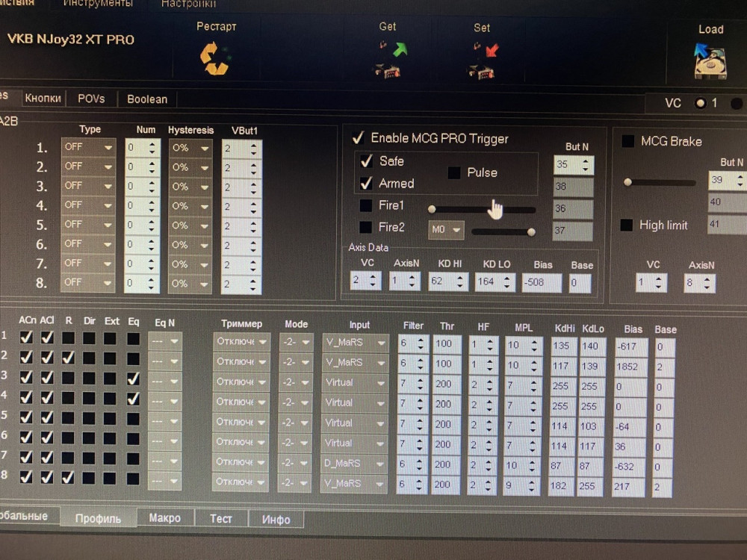Switch to the Макро bottom tab
Image resolution: width=747 pixels, height=560 pixels.
click(x=165, y=517)
